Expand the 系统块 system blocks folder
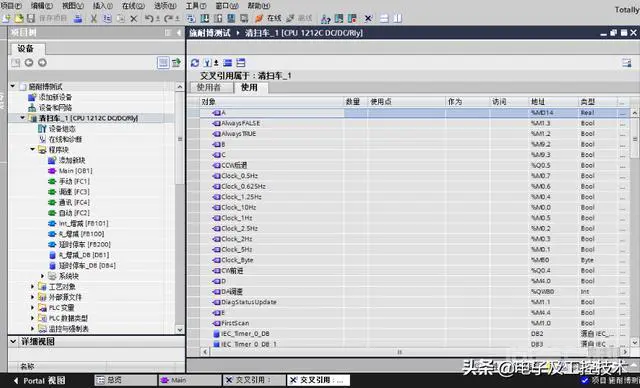Screen dimensions: 640x388 click(x=42, y=276)
